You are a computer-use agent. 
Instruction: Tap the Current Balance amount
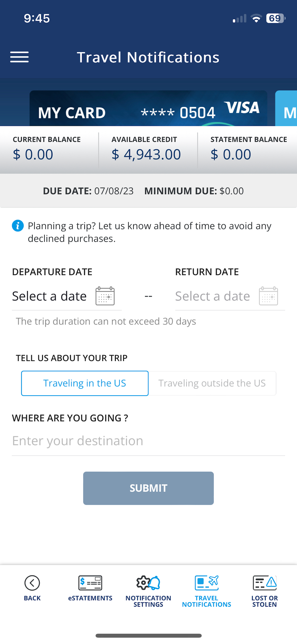(33, 154)
